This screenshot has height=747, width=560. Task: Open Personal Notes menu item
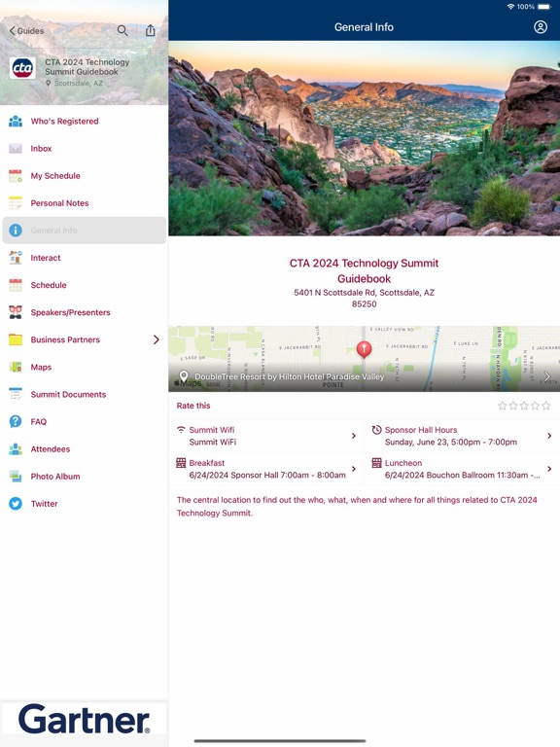pyautogui.click(x=84, y=203)
